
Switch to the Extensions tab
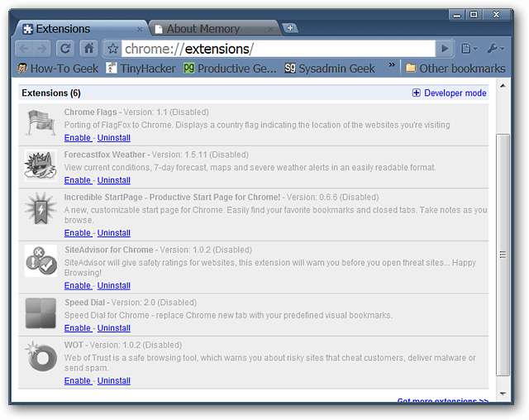click(x=79, y=29)
